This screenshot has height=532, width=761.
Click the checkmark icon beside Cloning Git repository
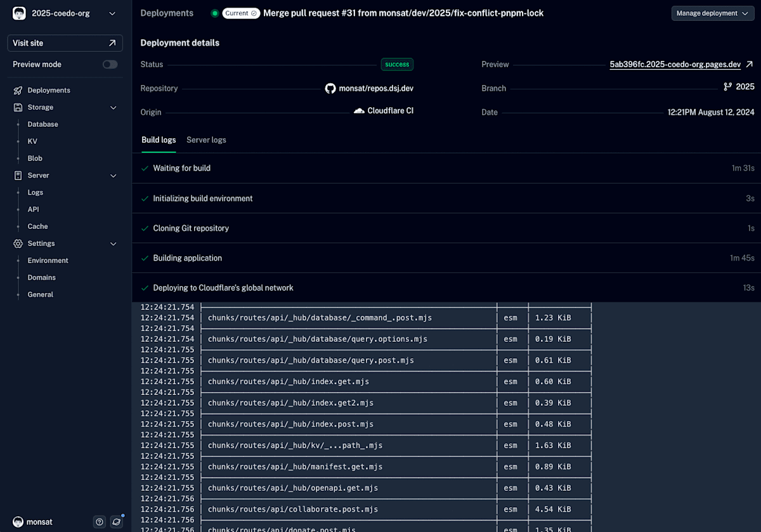click(x=145, y=228)
